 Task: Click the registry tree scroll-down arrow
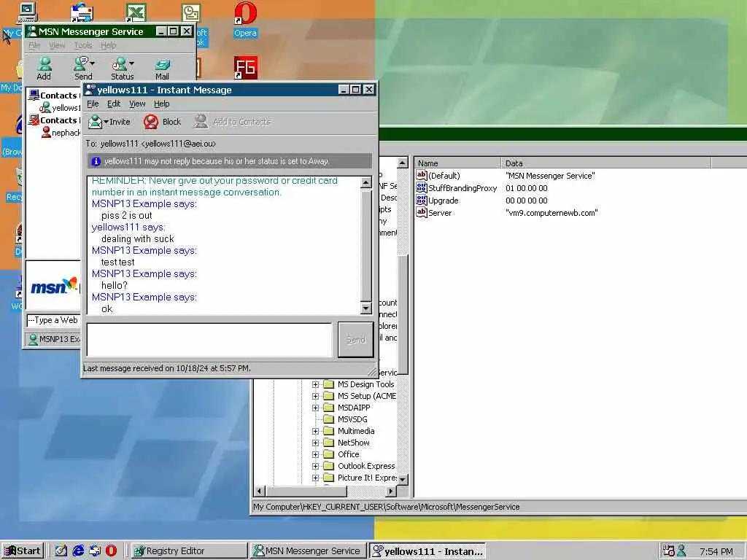coord(403,480)
